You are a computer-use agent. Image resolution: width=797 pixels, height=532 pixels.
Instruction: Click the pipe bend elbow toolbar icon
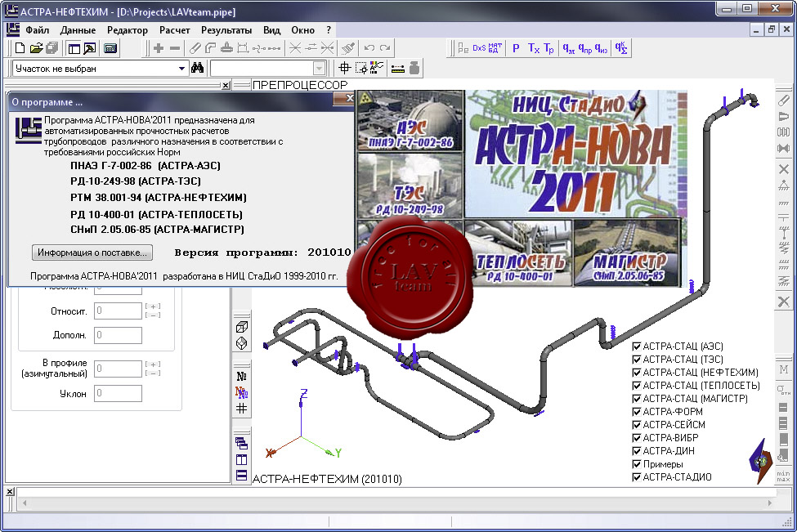click(210, 48)
